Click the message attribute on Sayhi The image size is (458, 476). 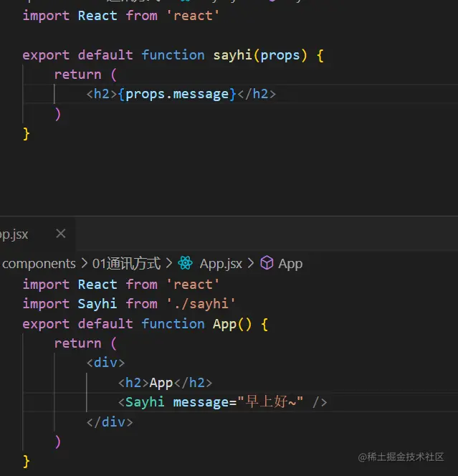coord(201,403)
